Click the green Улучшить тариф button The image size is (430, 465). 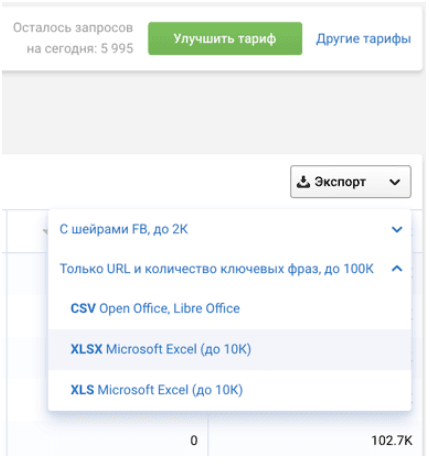click(225, 39)
